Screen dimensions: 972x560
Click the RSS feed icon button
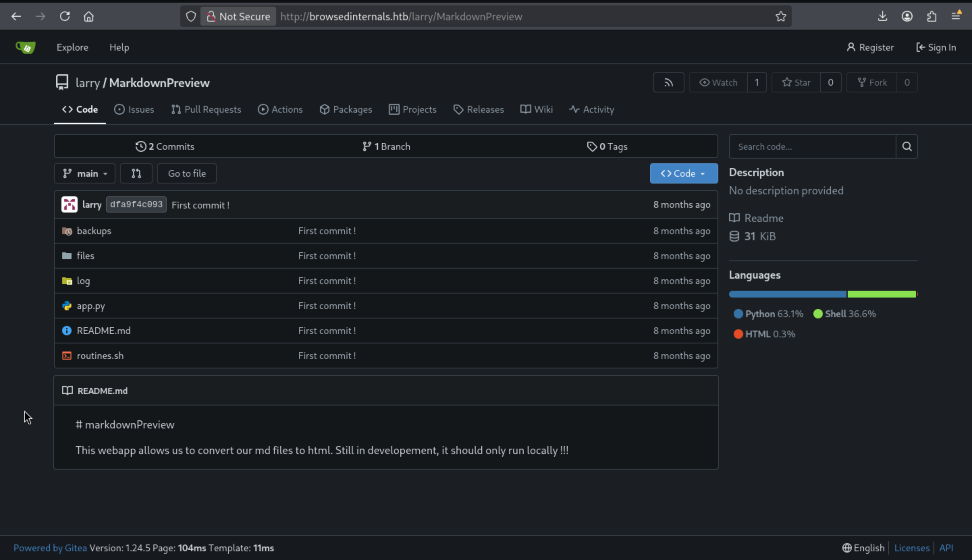[668, 82]
